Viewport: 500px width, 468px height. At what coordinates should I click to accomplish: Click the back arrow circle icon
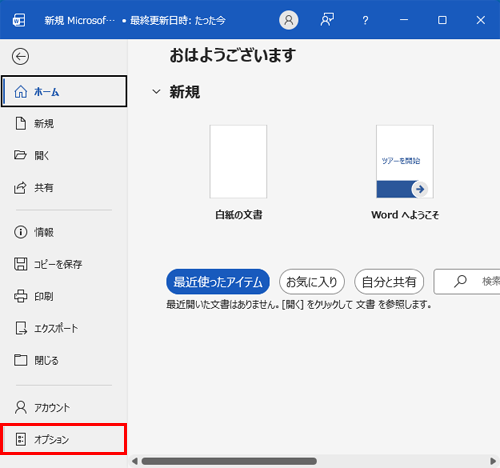coord(20,56)
